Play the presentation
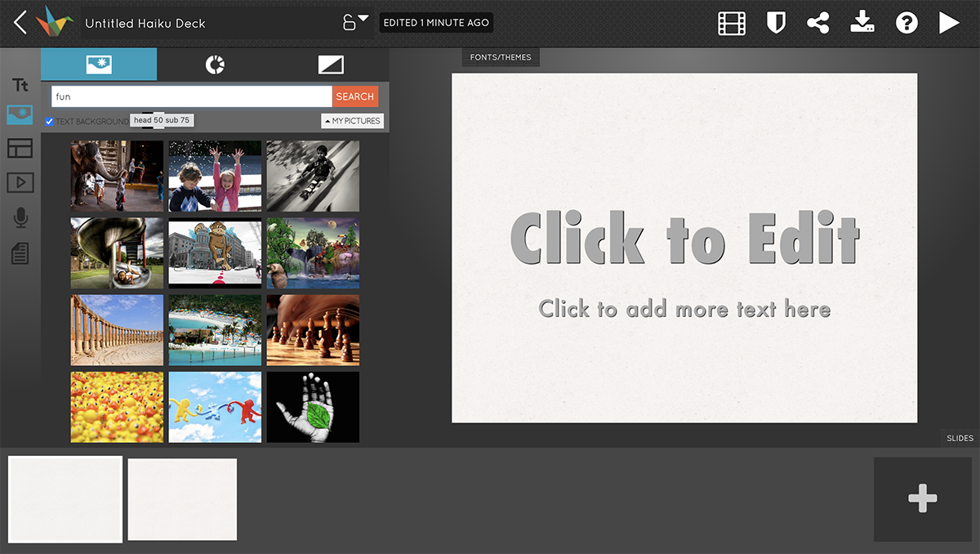Viewport: 980px width, 554px height. [949, 23]
